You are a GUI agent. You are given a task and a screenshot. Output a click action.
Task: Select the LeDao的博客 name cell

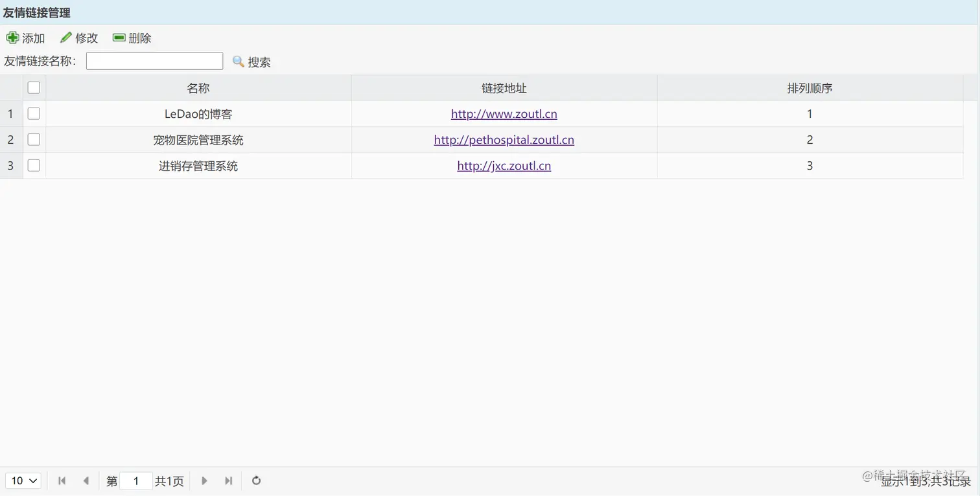[x=198, y=114]
